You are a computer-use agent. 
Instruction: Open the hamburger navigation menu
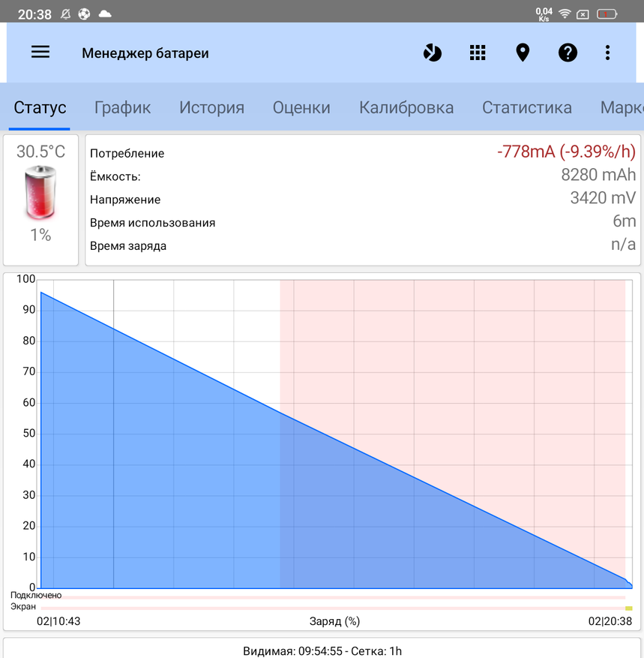(40, 52)
